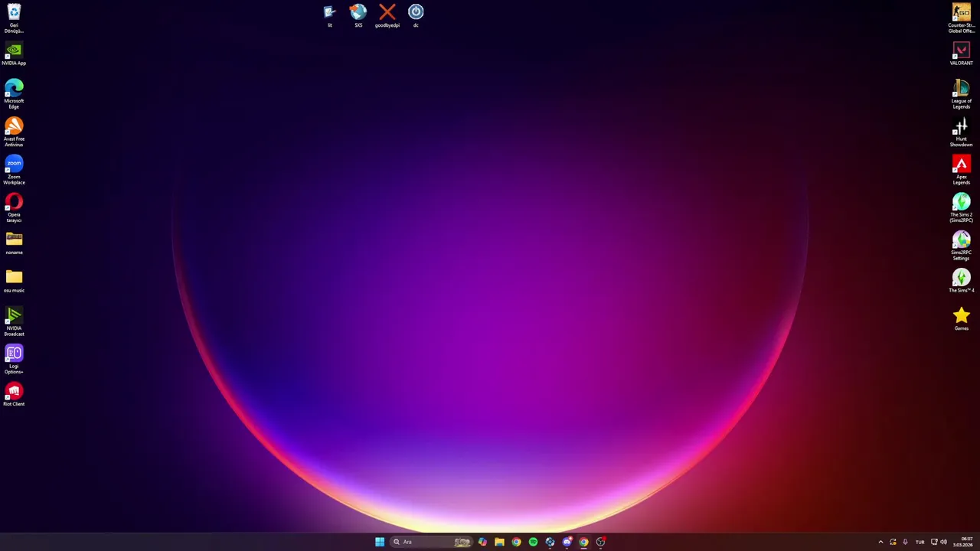This screenshot has width=980, height=551.
Task: Open the Chrome icon beside Spotify in taskbar
Action: tap(516, 542)
